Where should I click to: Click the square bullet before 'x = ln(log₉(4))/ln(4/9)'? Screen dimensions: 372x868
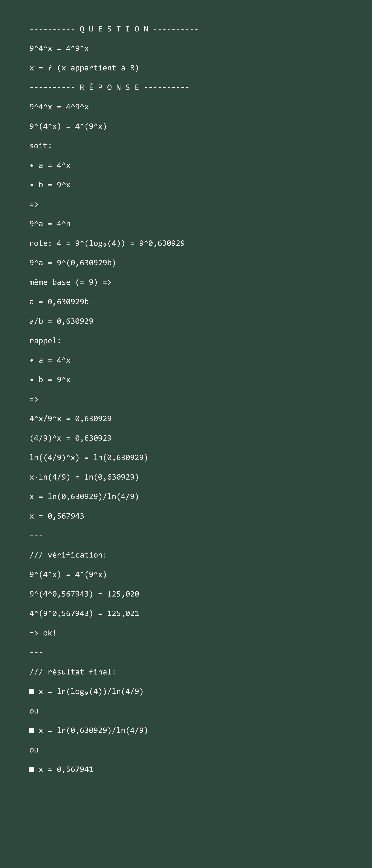32,691
